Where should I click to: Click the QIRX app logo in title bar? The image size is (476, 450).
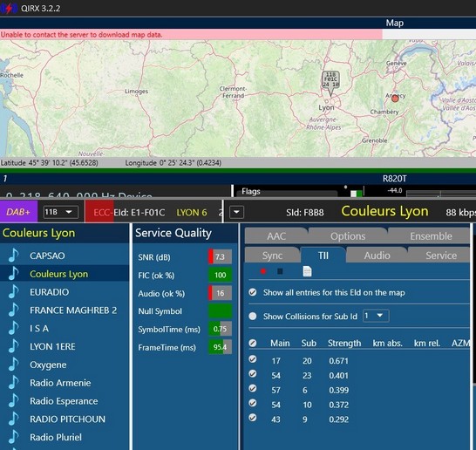[9, 8]
